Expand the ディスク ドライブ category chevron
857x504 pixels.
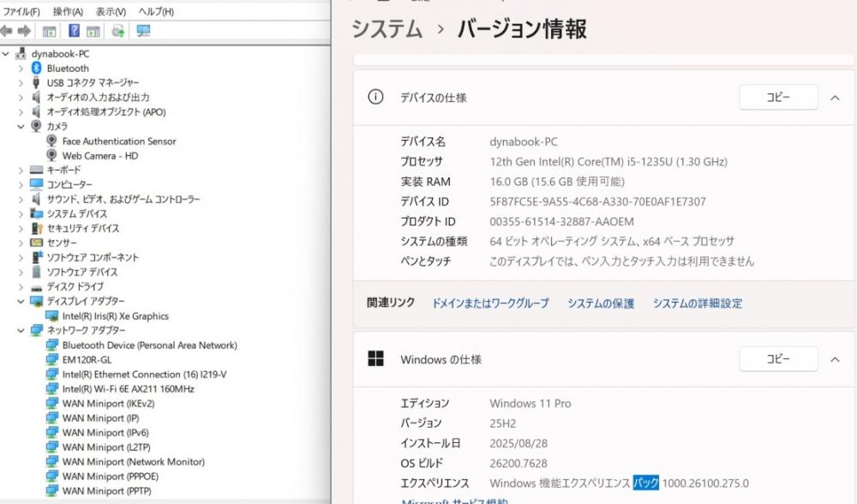pyautogui.click(x=21, y=286)
